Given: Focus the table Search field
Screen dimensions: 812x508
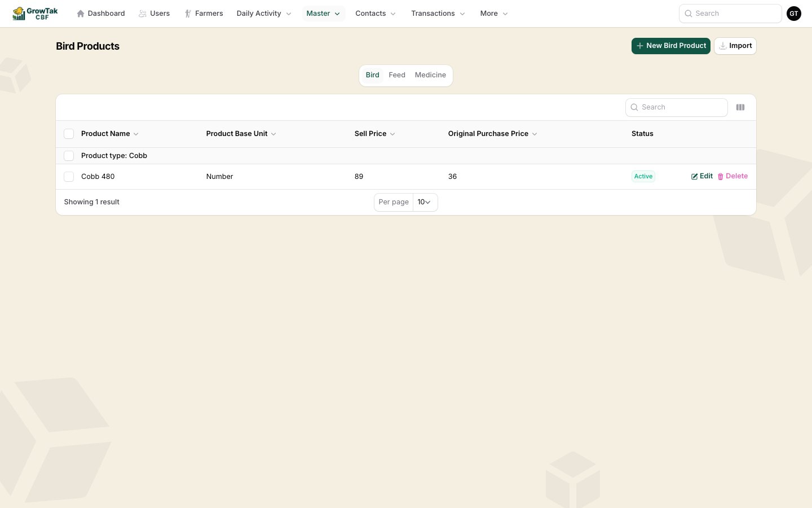Looking at the screenshot, I should (x=677, y=107).
